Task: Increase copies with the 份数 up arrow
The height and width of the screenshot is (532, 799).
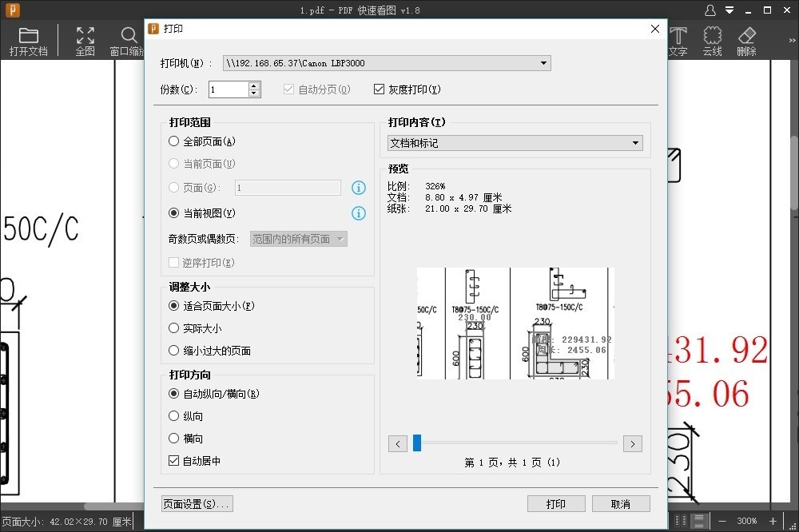Action: (x=254, y=85)
